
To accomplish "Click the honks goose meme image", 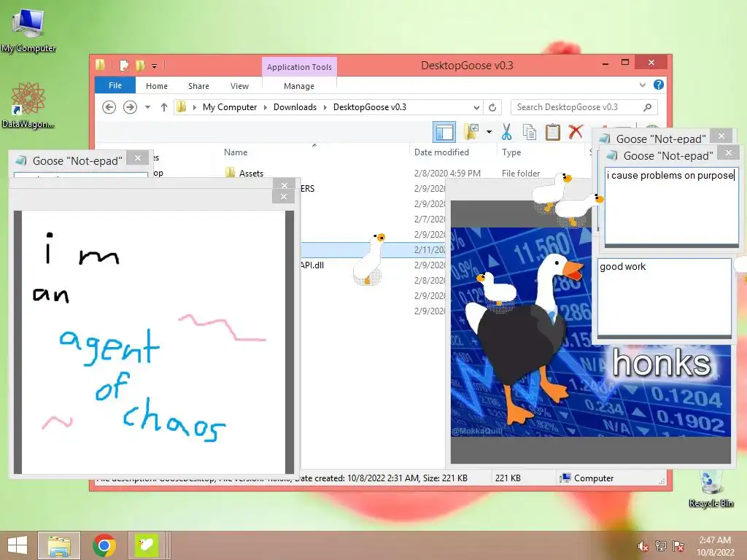I will coord(591,332).
